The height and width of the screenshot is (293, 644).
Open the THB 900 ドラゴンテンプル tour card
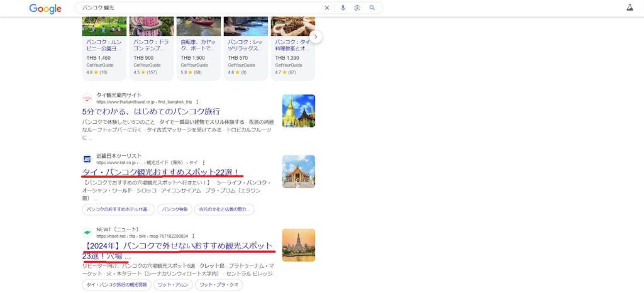tap(152, 48)
